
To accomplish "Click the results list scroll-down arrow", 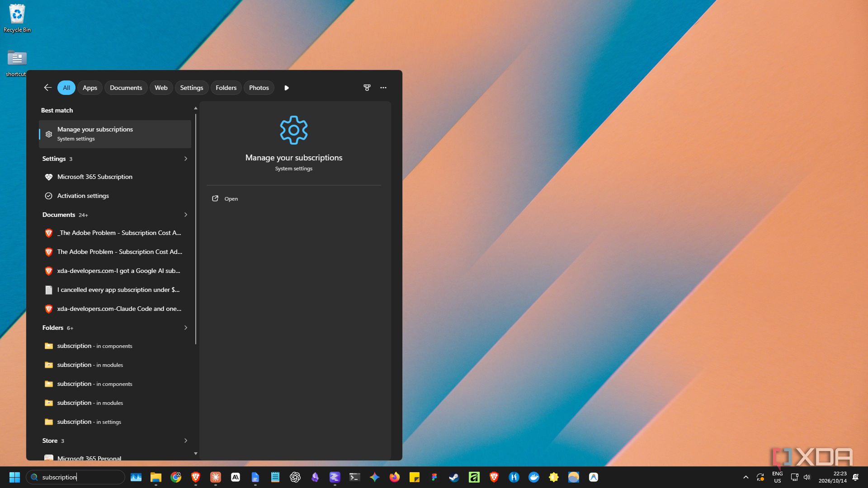I will pyautogui.click(x=196, y=453).
